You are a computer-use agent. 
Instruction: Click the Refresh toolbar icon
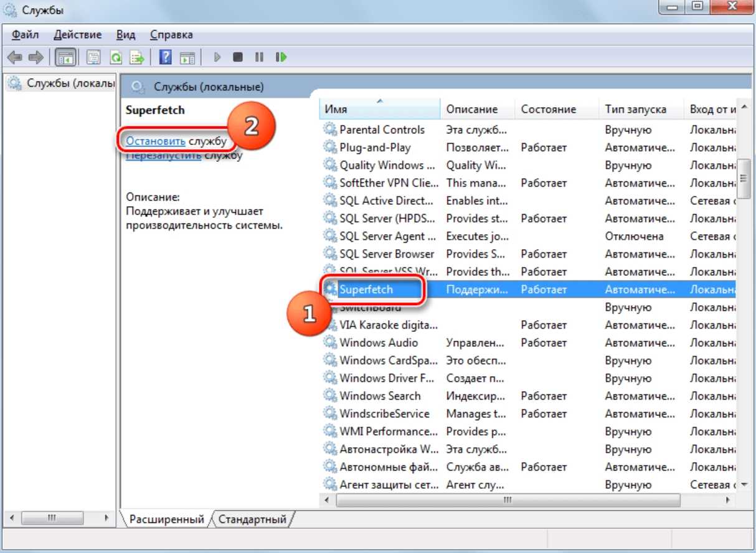116,57
